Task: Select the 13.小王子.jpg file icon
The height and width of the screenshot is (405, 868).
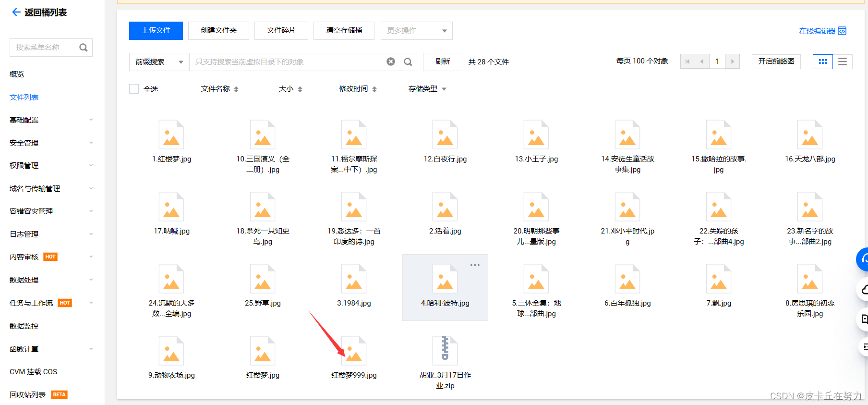Action: [536, 135]
